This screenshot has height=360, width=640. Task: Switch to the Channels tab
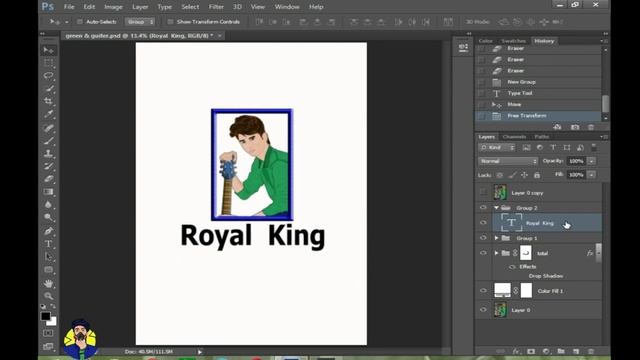[x=514, y=137]
